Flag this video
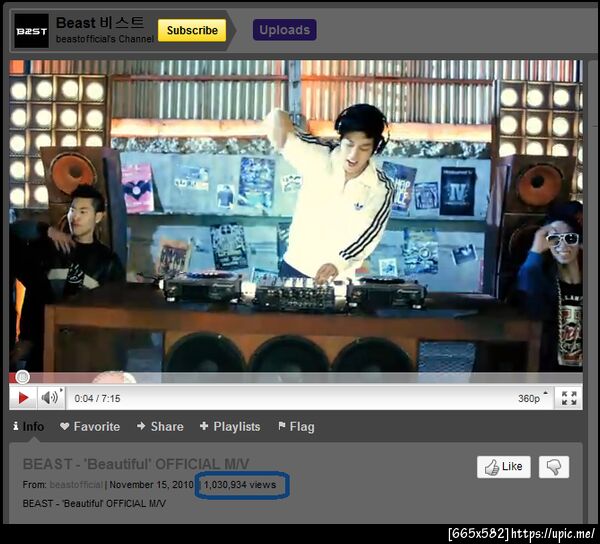The height and width of the screenshot is (544, 600). click(297, 427)
